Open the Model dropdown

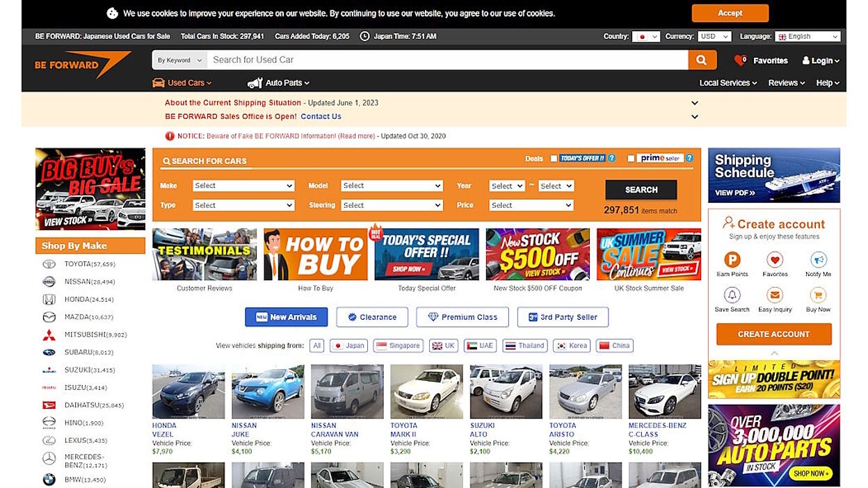tap(392, 186)
